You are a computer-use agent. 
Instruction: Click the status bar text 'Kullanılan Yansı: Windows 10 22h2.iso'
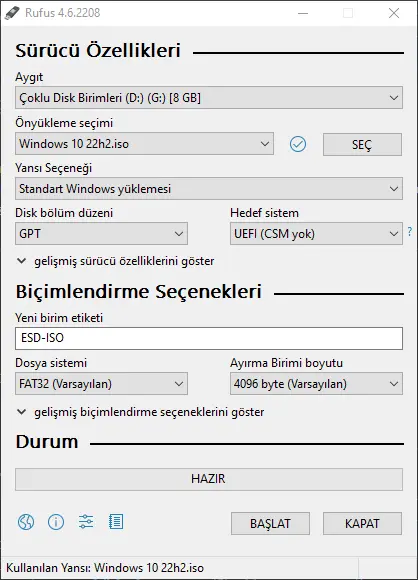(105, 568)
